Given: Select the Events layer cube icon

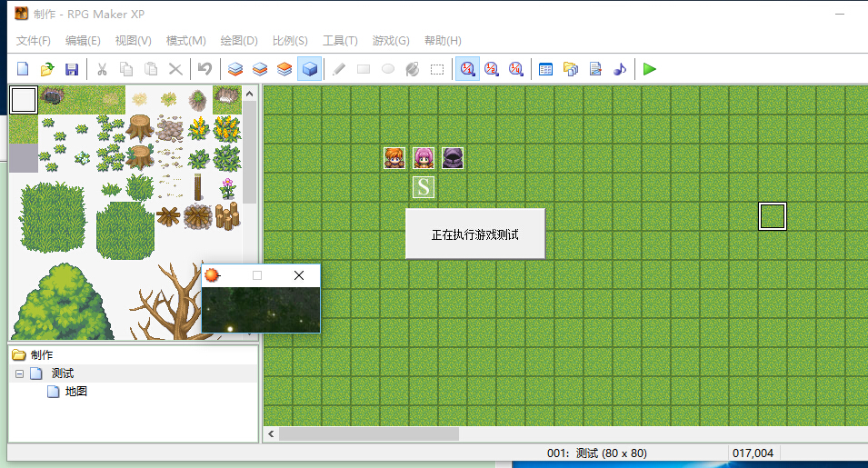Looking at the screenshot, I should tap(309, 69).
